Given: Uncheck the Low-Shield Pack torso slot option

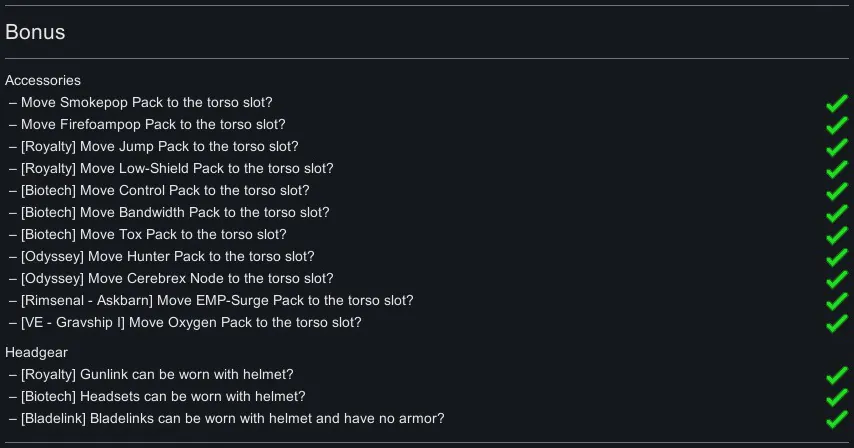Looking at the screenshot, I should point(836,169).
